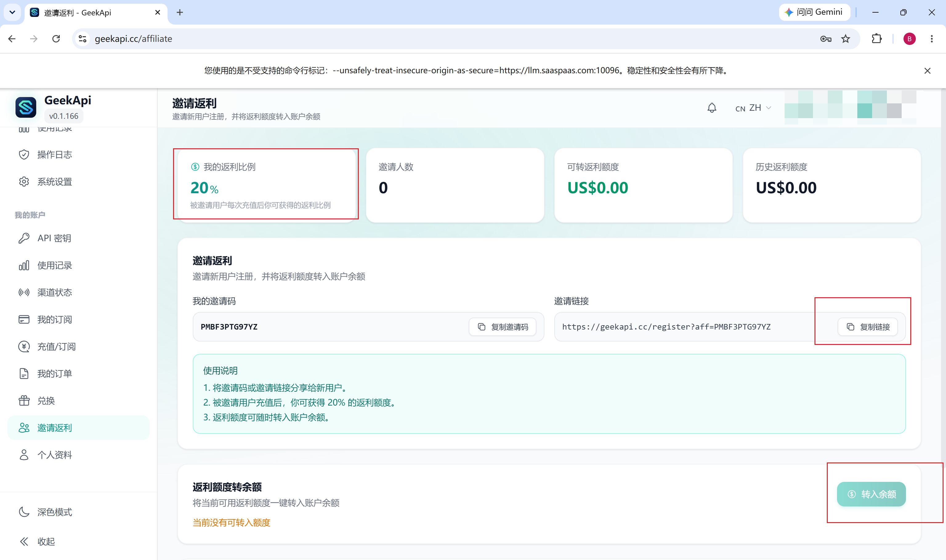Click the 邀请人数 value 0
The image size is (946, 560).
383,188
